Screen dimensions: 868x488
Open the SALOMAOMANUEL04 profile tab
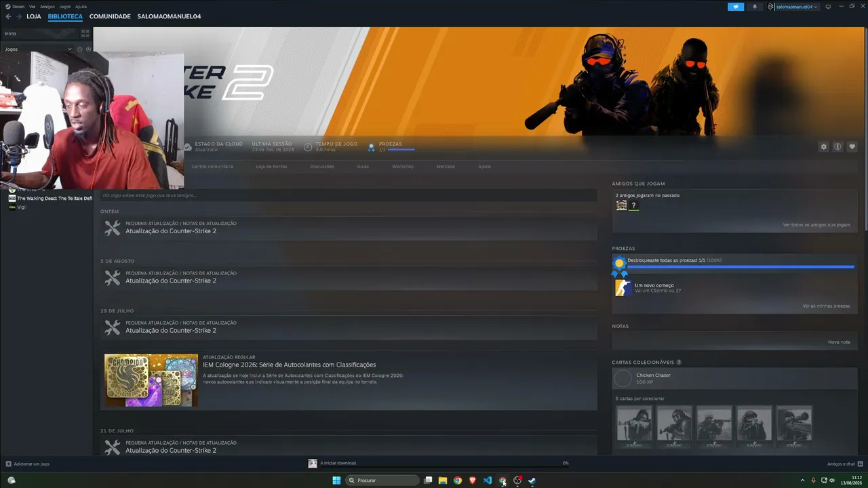tap(169, 16)
